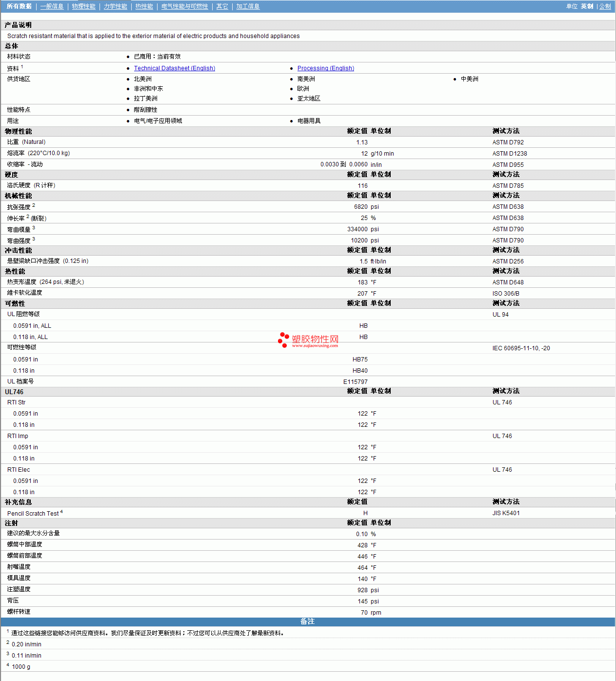
Task: Click the JIS K5401 test method
Action: pyautogui.click(x=506, y=513)
